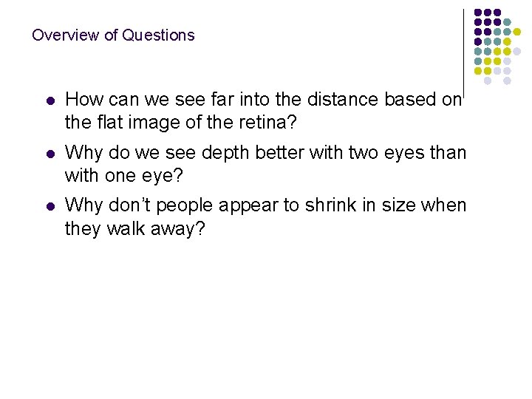Image resolution: width=532 pixels, height=399 pixels.
Task: Click the first purple bullet point
Action: click(x=50, y=100)
